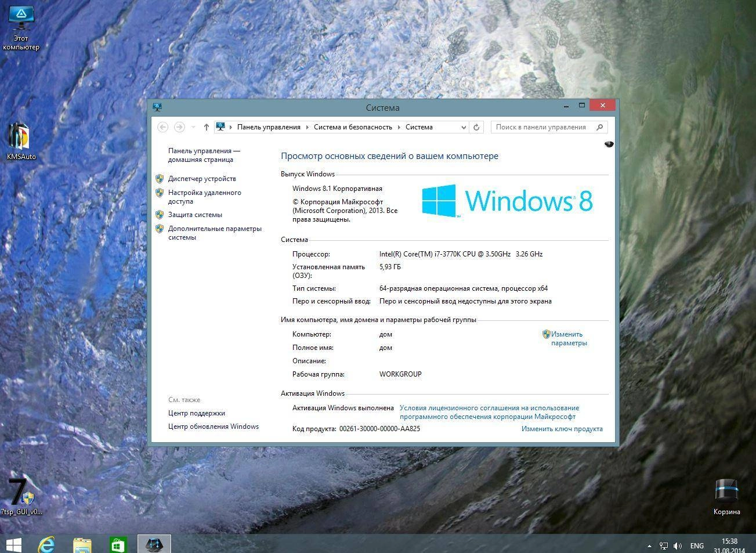756x553 pixels.
Task: Open Защита системы
Action: (x=195, y=215)
